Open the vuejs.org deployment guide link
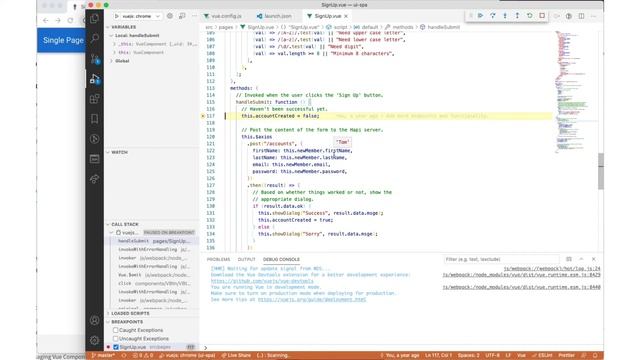This screenshot has height=360, width=640. coord(312,299)
